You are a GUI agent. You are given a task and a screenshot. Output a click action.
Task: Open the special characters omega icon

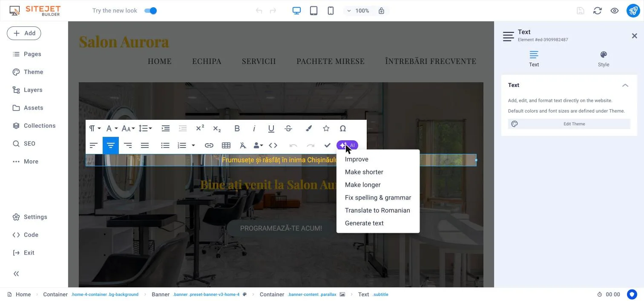tap(343, 128)
